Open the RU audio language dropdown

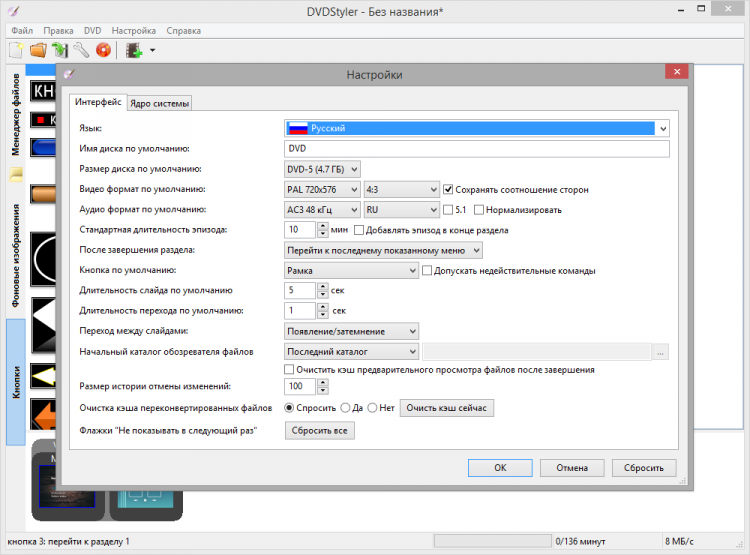pos(401,210)
